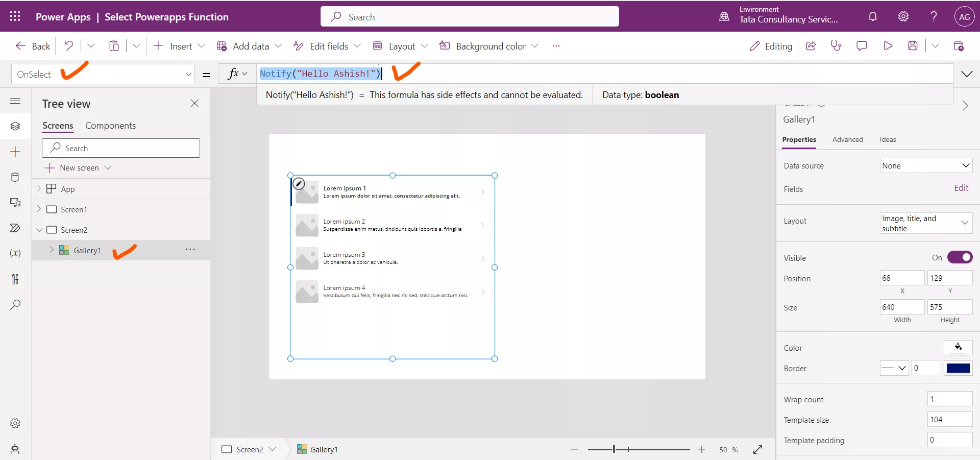Viewport: 980px width, 460px height.
Task: Click the gallery edit pencil icon
Action: [299, 184]
